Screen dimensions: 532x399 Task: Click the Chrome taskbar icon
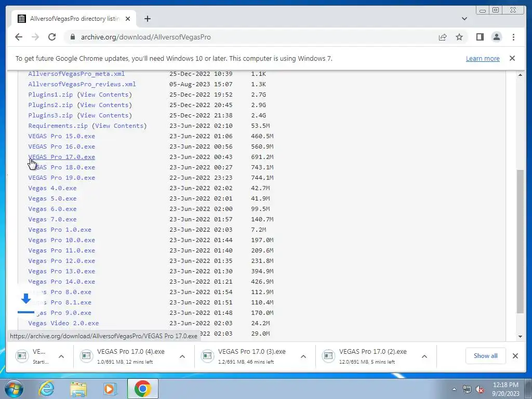click(142, 389)
